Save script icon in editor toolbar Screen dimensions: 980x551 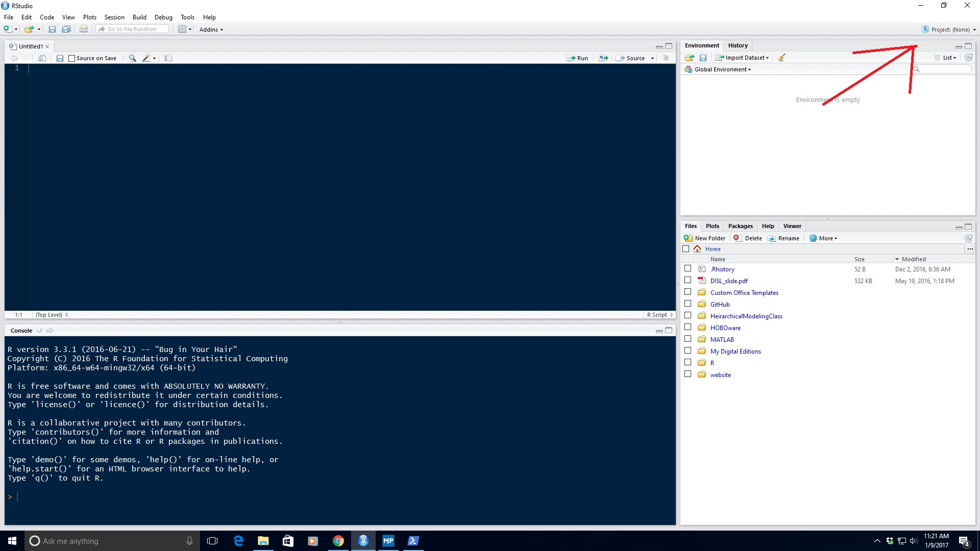coord(60,58)
